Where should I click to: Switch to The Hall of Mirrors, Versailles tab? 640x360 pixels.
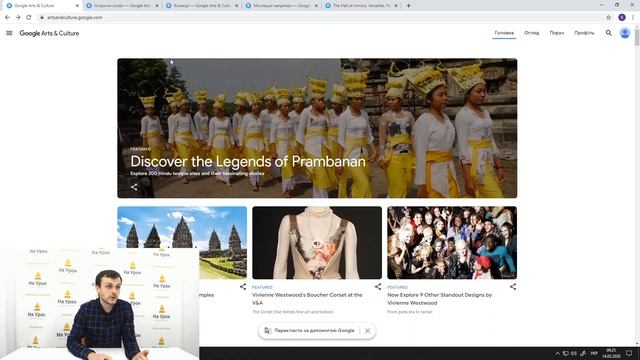361,6
